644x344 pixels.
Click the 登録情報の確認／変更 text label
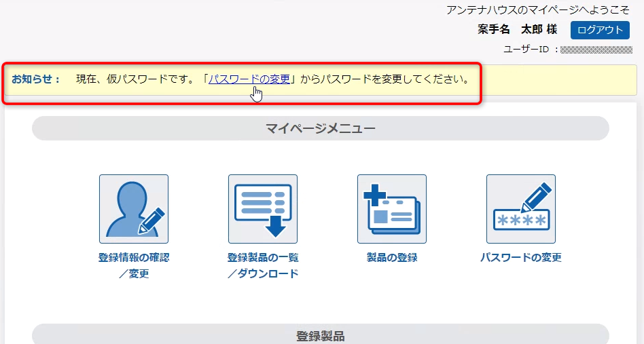[133, 265]
